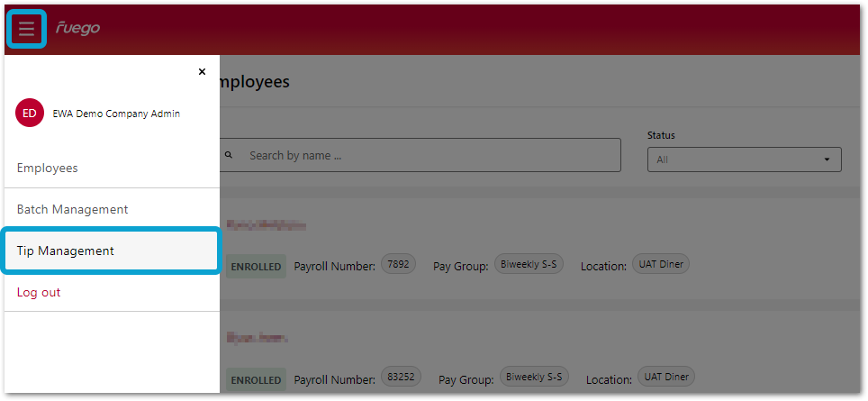Open the Status filter dropdown
868x401 pixels.
[x=744, y=159]
